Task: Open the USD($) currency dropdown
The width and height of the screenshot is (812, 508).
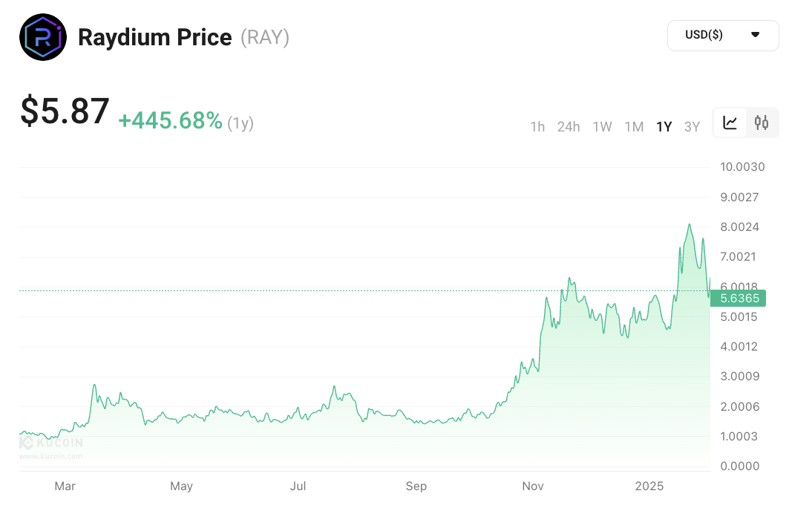Action: [722, 35]
